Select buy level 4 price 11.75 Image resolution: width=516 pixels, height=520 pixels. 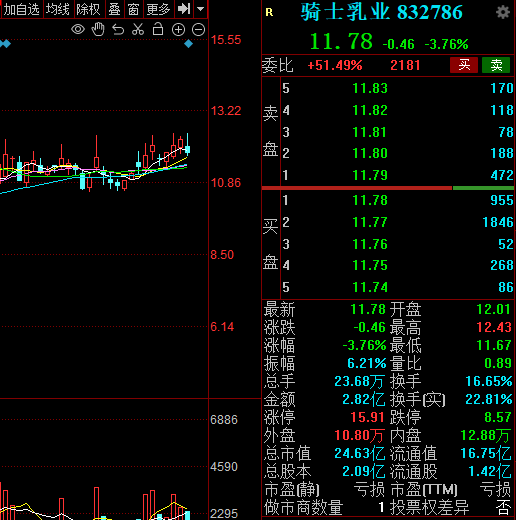tap(370, 265)
